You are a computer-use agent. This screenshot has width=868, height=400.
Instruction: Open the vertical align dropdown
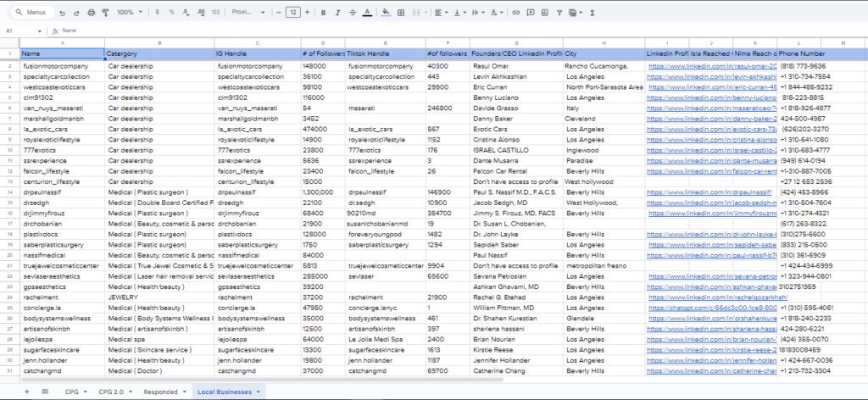pyautogui.click(x=460, y=12)
